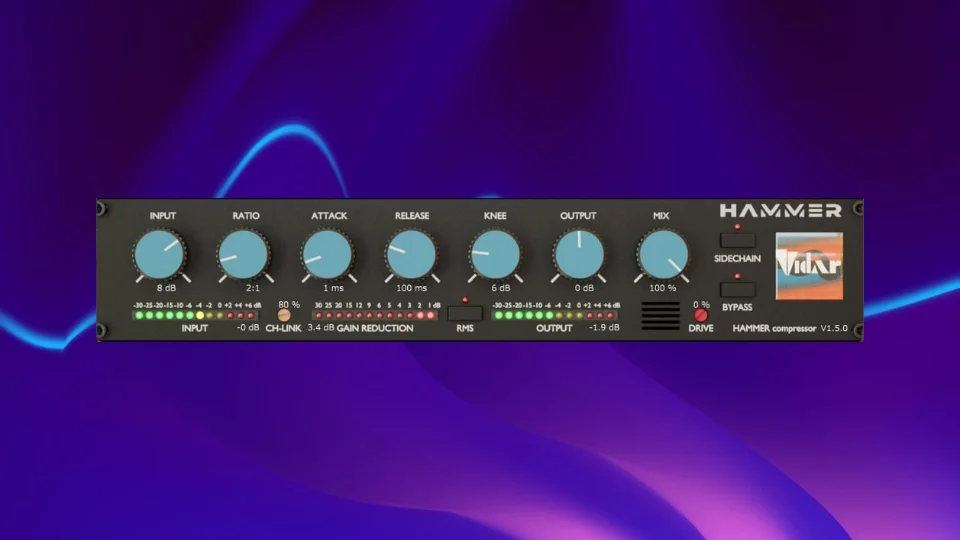The image size is (960, 540).
Task: Click the SIDECHAIN label
Action: tap(737, 258)
